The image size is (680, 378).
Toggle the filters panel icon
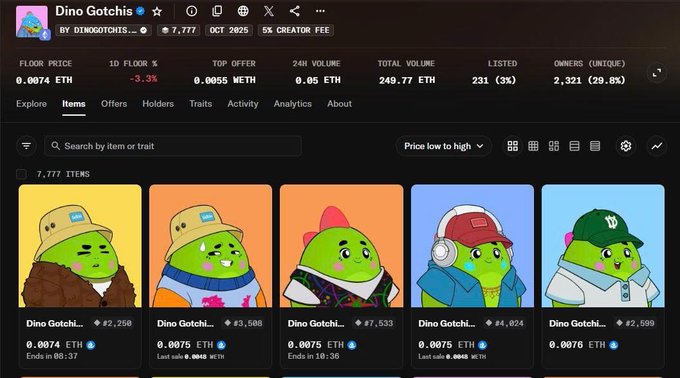point(26,146)
